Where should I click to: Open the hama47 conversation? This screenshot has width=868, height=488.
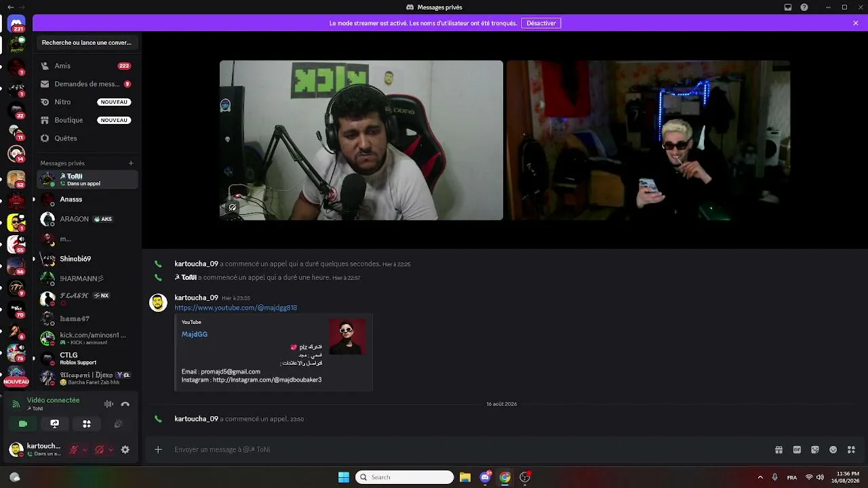(x=87, y=319)
